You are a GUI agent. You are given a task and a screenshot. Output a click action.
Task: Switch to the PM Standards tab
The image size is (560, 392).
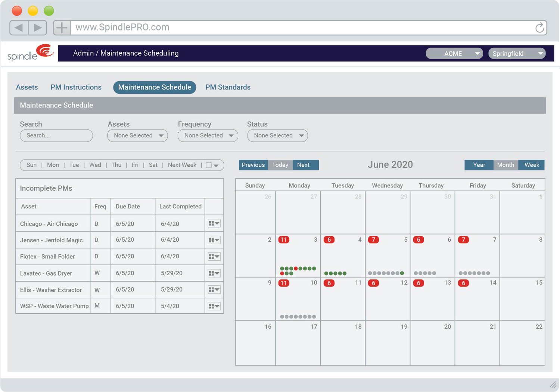click(x=228, y=87)
